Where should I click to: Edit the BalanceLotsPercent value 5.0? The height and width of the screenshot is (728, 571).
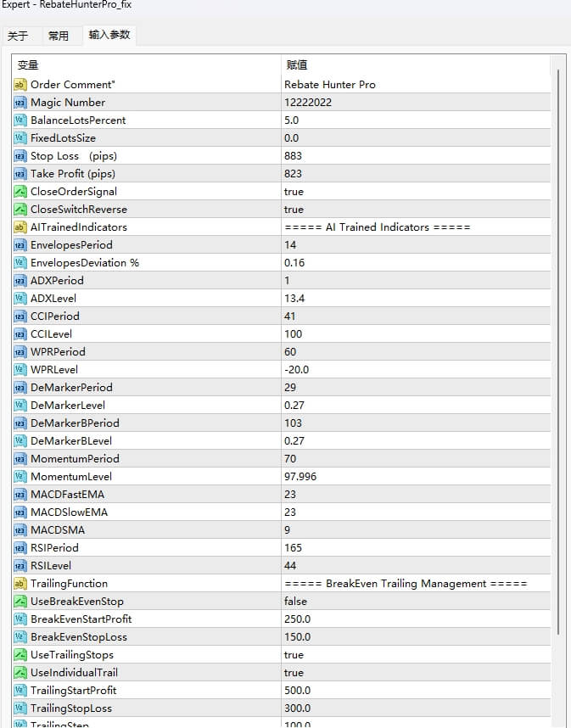coord(292,120)
